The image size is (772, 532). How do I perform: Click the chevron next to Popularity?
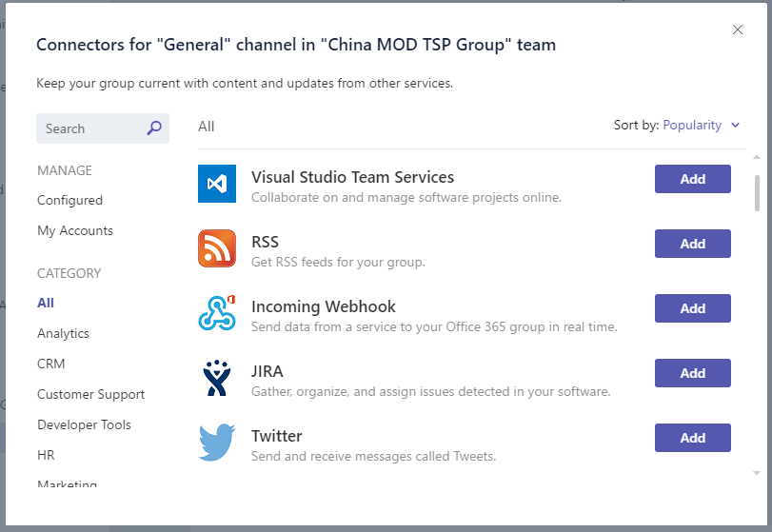[x=735, y=126]
